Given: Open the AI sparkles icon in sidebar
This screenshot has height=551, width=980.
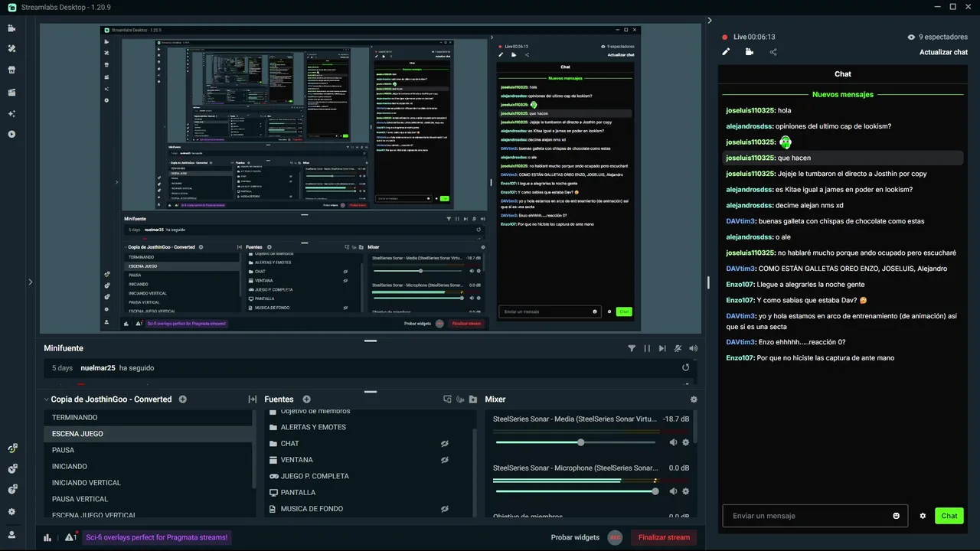Looking at the screenshot, I should pyautogui.click(x=11, y=113).
